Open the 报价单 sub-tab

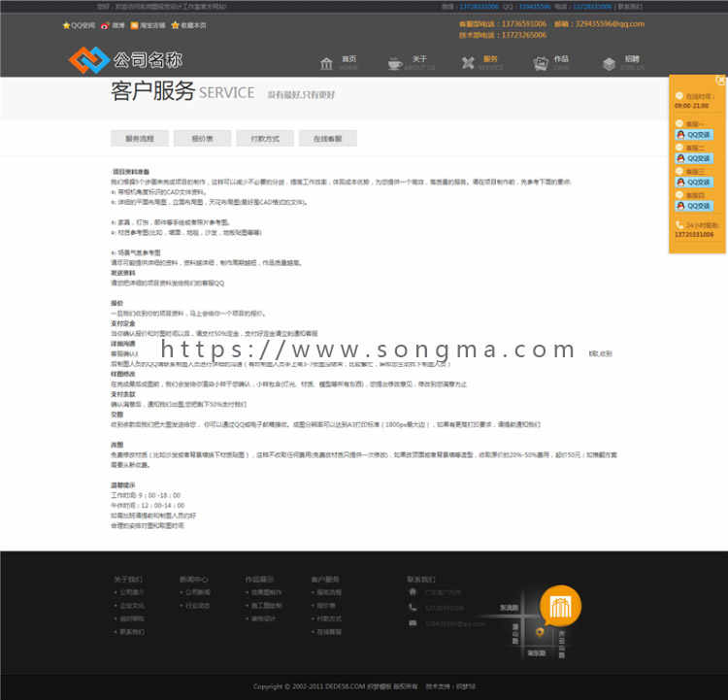(203, 139)
